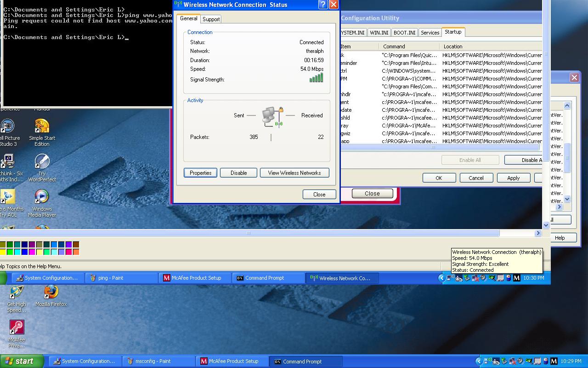The width and height of the screenshot is (588, 368).
Task: Open View Wireless Networks
Action: coord(294,173)
